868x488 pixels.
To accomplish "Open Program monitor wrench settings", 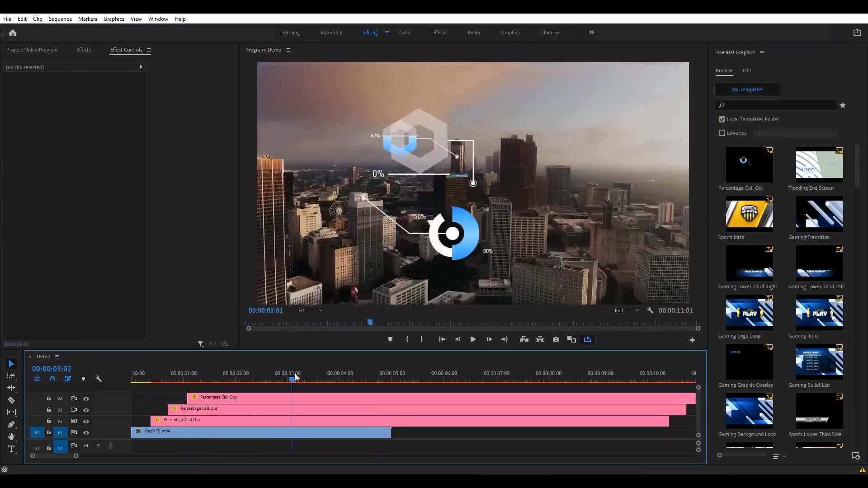I will pos(650,310).
